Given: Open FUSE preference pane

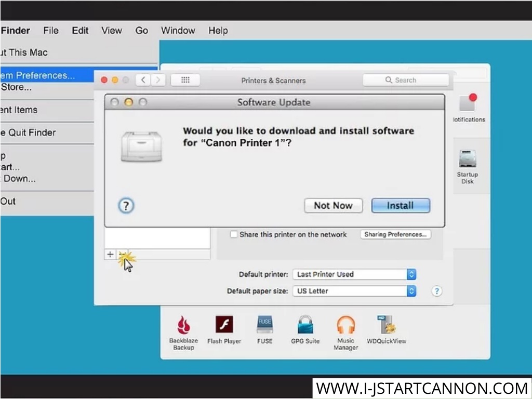Looking at the screenshot, I should [264, 330].
